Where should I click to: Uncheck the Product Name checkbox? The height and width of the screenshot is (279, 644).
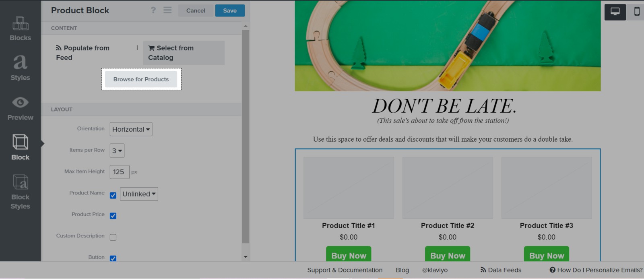pyautogui.click(x=113, y=195)
